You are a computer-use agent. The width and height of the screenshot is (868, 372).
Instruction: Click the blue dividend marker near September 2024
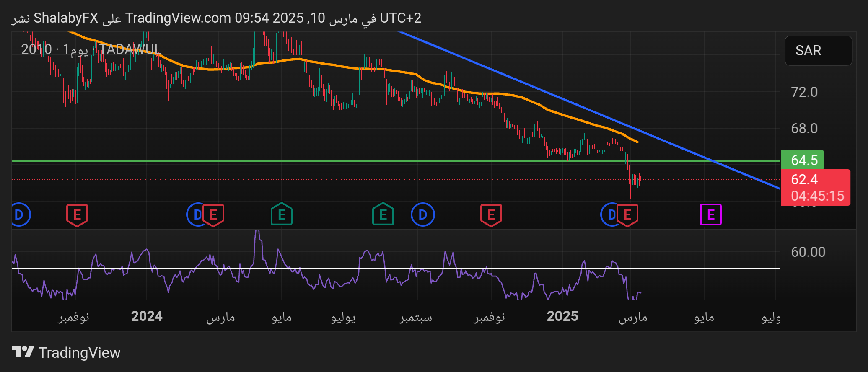pos(422,214)
